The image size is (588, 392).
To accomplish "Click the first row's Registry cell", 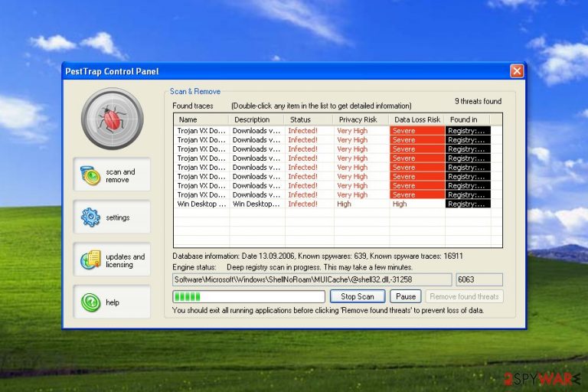I will (x=468, y=131).
